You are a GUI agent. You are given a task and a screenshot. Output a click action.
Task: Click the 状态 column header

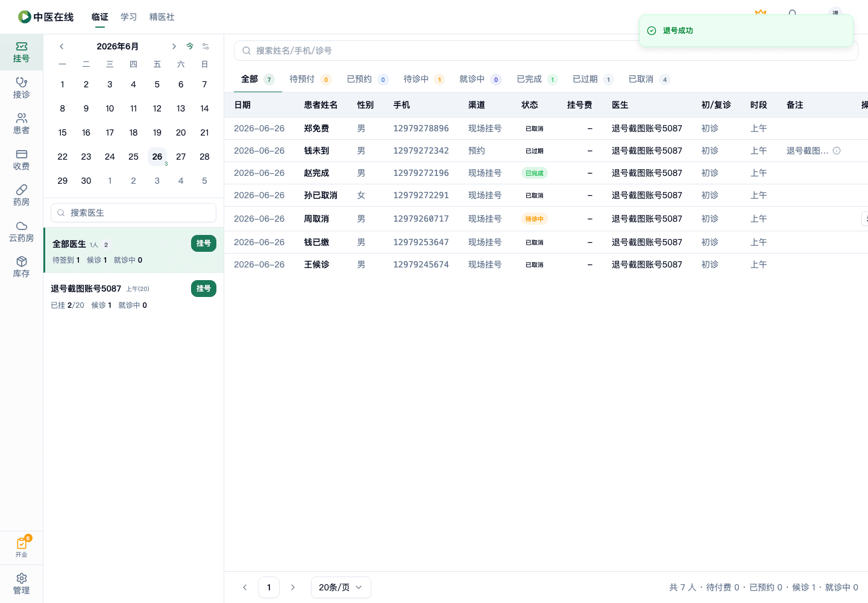pos(530,105)
